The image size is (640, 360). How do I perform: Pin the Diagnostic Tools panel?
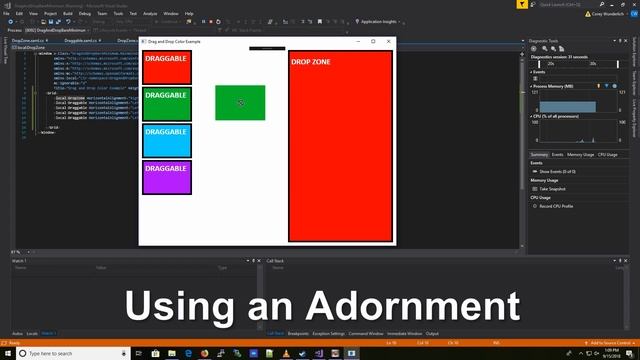tap(620, 41)
